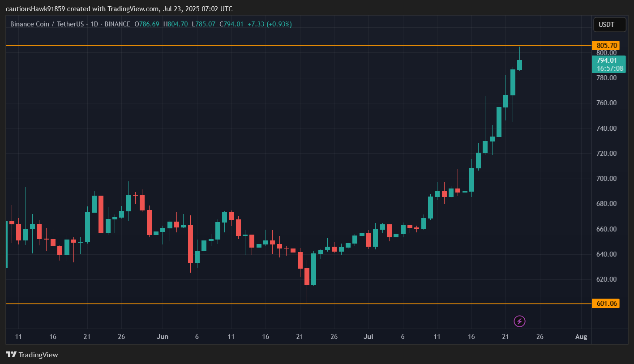
Task: Click the high value H804.70
Action: coord(176,24)
